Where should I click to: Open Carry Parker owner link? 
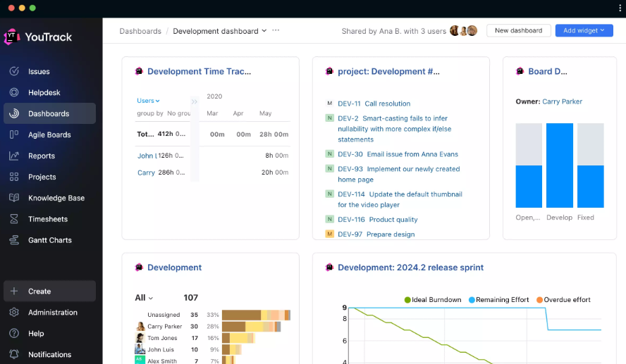pos(562,101)
